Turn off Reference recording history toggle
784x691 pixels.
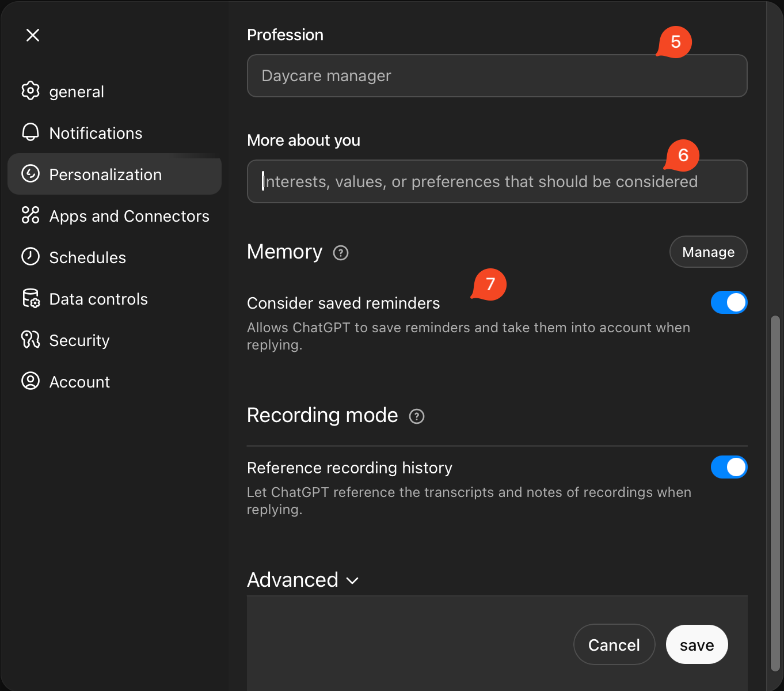[x=729, y=467]
